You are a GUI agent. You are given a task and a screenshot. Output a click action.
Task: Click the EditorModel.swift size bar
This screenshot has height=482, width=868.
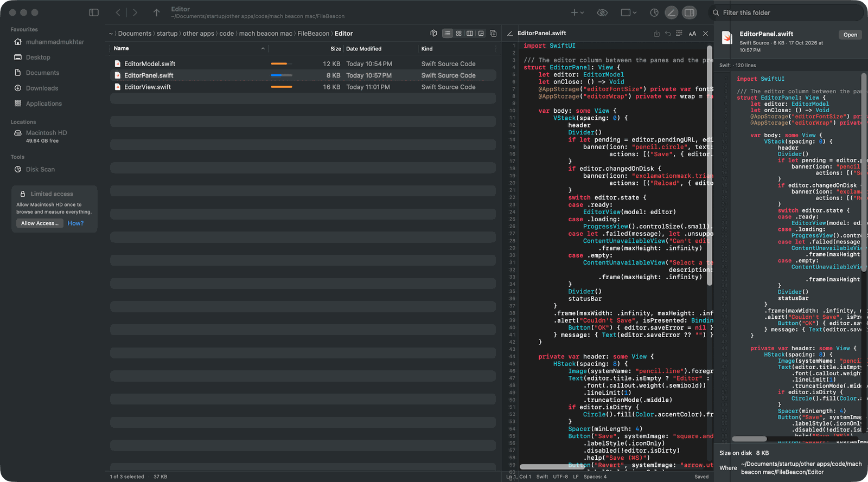tap(282, 64)
